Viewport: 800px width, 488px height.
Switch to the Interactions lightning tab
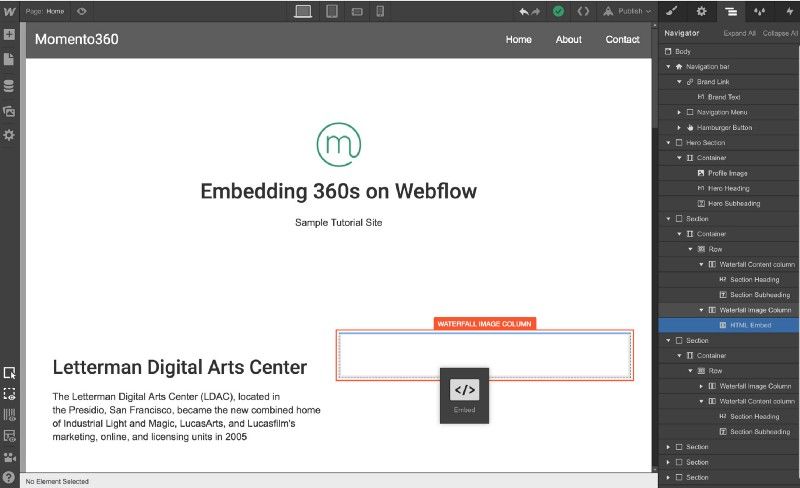point(789,11)
